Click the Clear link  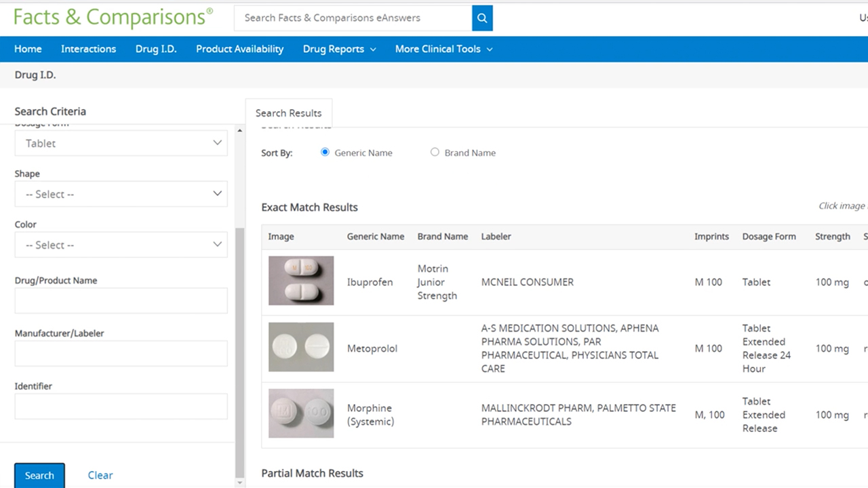[x=100, y=475]
